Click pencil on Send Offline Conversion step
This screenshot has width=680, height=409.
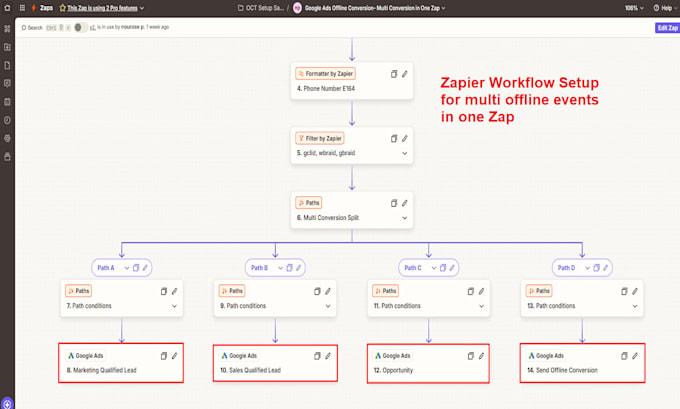tap(635, 356)
